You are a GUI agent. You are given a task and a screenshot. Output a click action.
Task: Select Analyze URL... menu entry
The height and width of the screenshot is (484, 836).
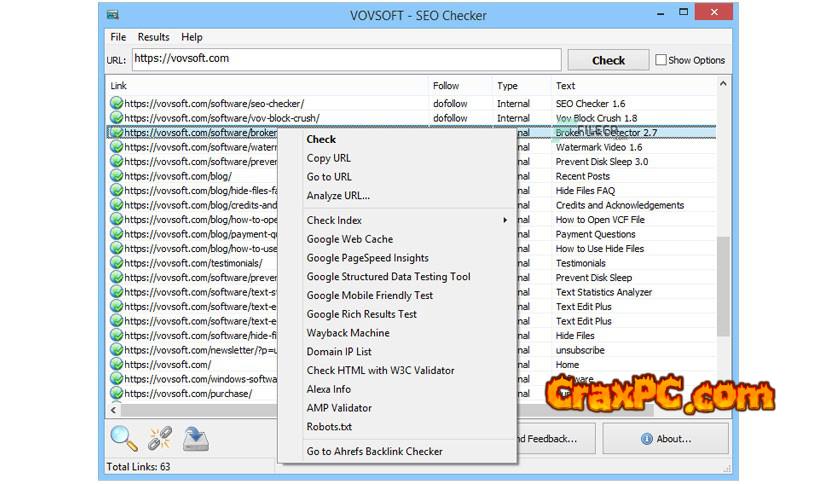point(338,196)
